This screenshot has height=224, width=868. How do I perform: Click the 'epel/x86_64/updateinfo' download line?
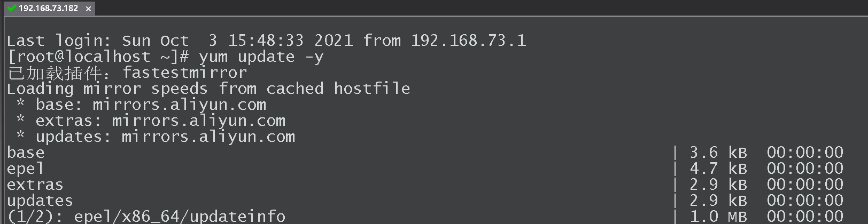click(x=179, y=217)
